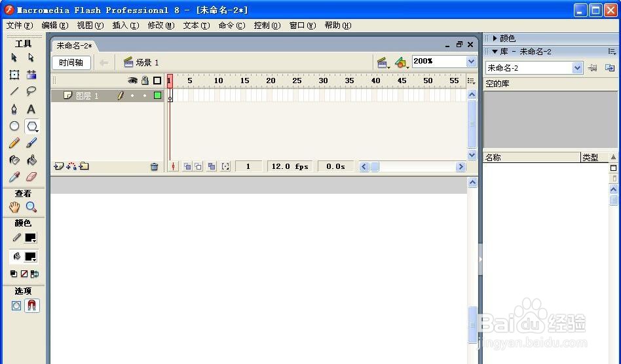621x364 pixels.
Task: Open the 控制(O) menu
Action: (267, 26)
